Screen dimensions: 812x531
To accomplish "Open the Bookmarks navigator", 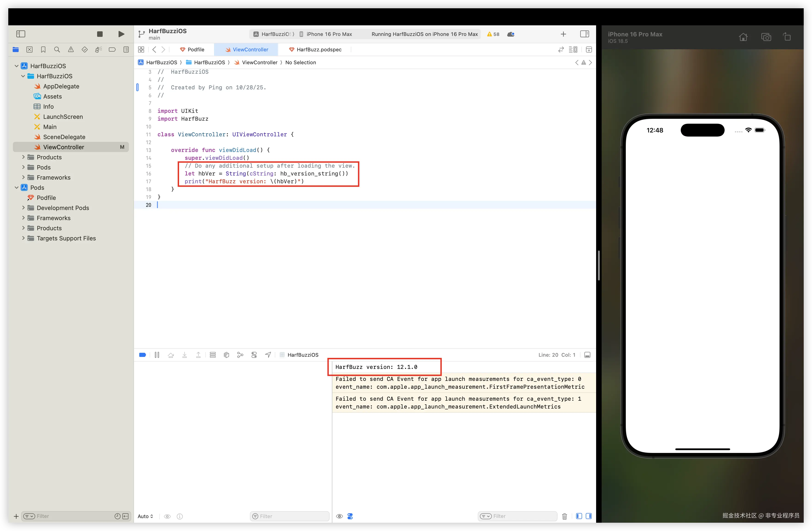I will click(43, 50).
